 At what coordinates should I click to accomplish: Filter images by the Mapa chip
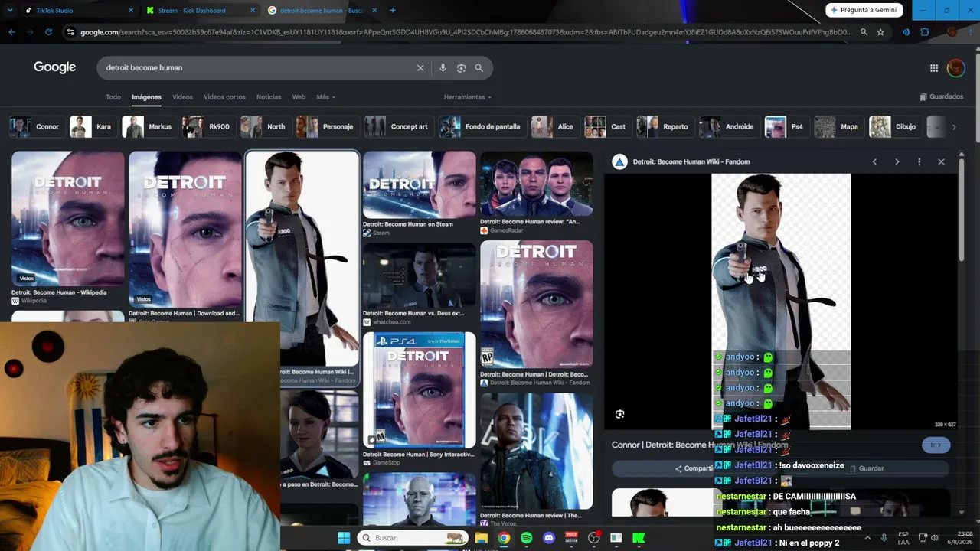(838, 127)
